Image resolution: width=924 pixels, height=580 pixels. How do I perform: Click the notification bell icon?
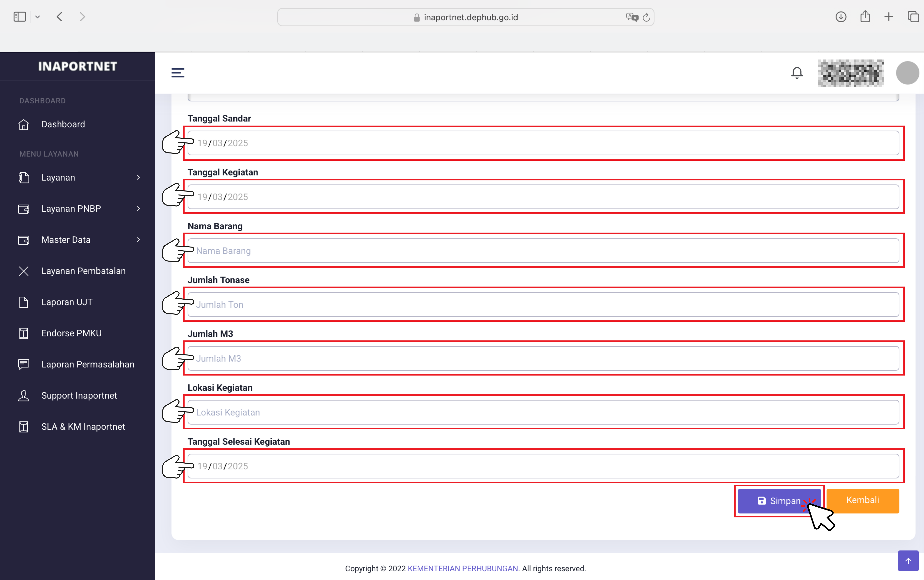click(797, 73)
